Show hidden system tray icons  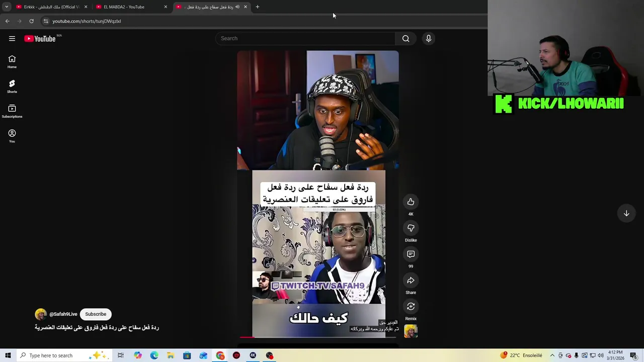point(552,355)
